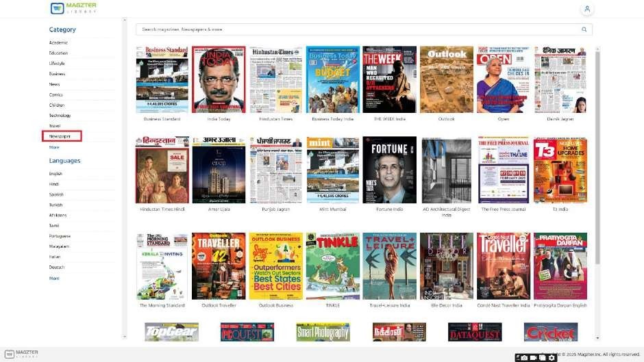Select the Technology category
Viewport: 644px width, 362px height.
coord(60,116)
